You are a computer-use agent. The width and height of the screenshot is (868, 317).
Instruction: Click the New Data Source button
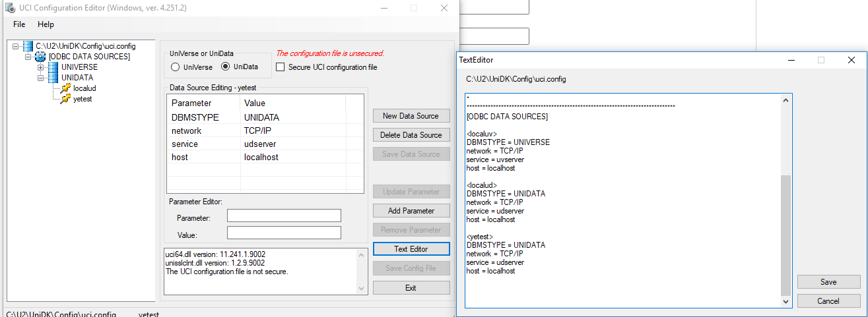click(411, 116)
